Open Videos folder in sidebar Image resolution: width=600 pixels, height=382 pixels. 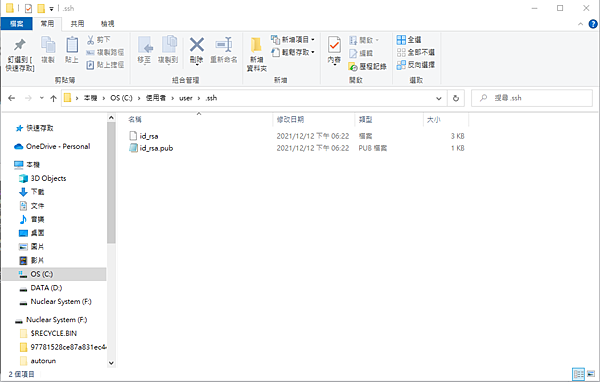click(x=37, y=261)
